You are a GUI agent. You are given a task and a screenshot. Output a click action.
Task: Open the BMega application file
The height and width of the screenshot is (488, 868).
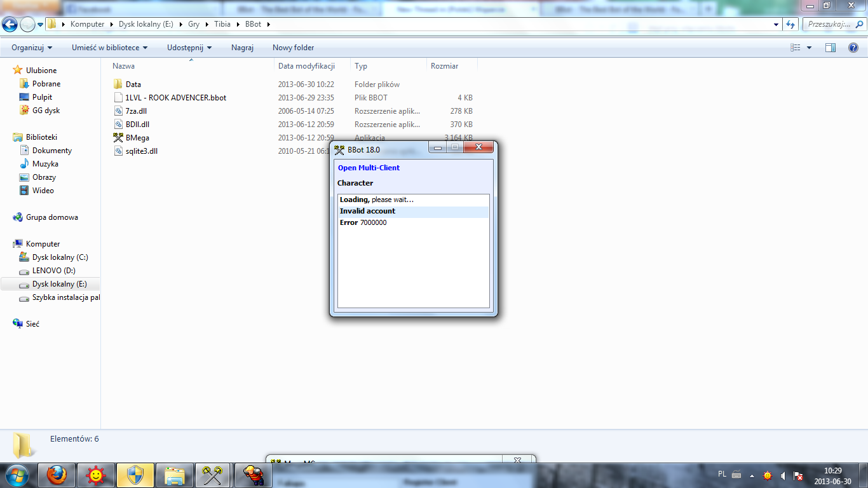(137, 138)
